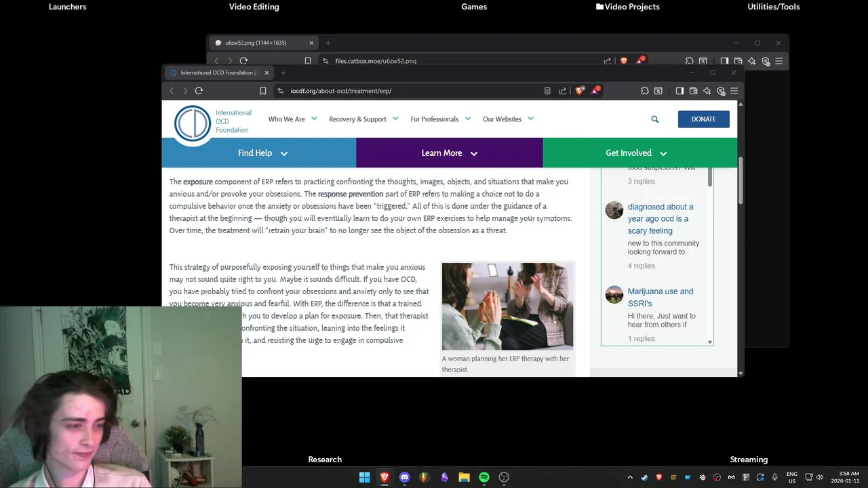
Task: Close the International OCD Foundation tab
Action: coord(267,73)
